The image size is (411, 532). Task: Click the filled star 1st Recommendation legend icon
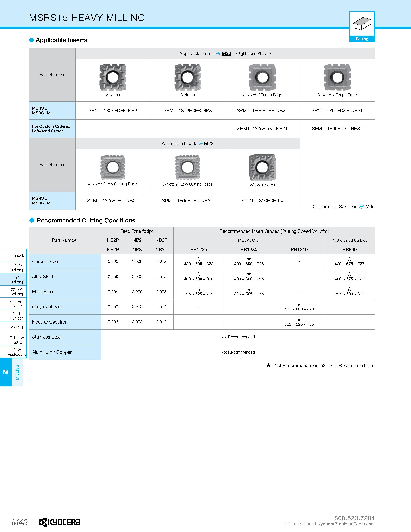click(268, 365)
